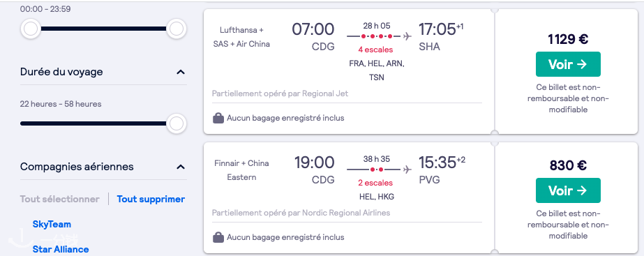Click the trip duration slider handle
644x256 pixels.
point(177,123)
